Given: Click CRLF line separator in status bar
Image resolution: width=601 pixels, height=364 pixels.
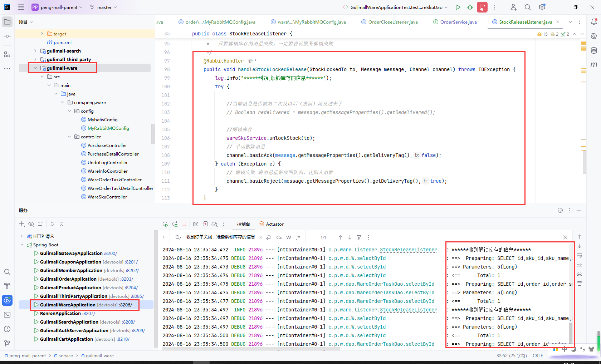Looking at the screenshot, I should click(x=538, y=356).
